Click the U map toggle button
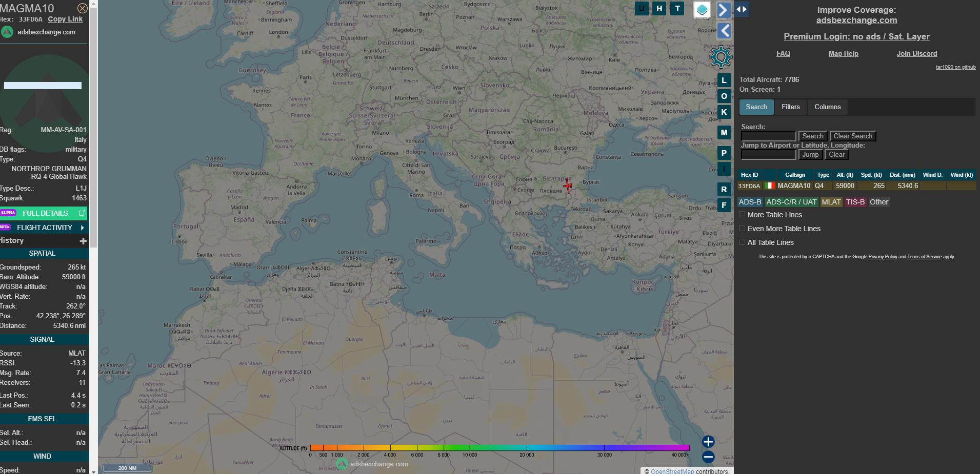 coord(641,8)
